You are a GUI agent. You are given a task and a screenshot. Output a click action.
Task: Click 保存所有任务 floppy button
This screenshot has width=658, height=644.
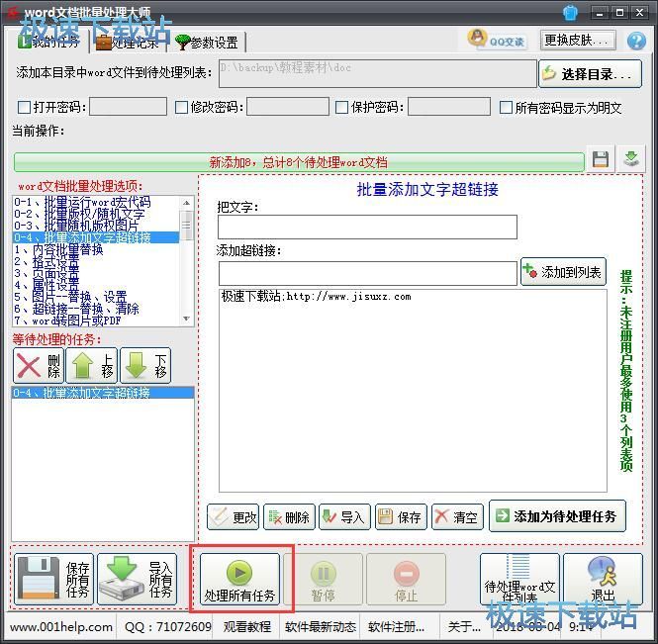(53, 579)
